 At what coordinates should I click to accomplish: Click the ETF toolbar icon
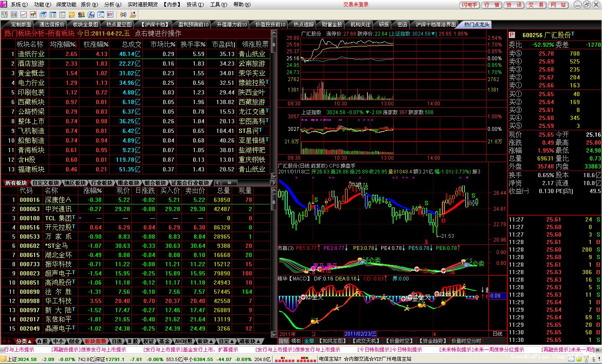point(110,15)
